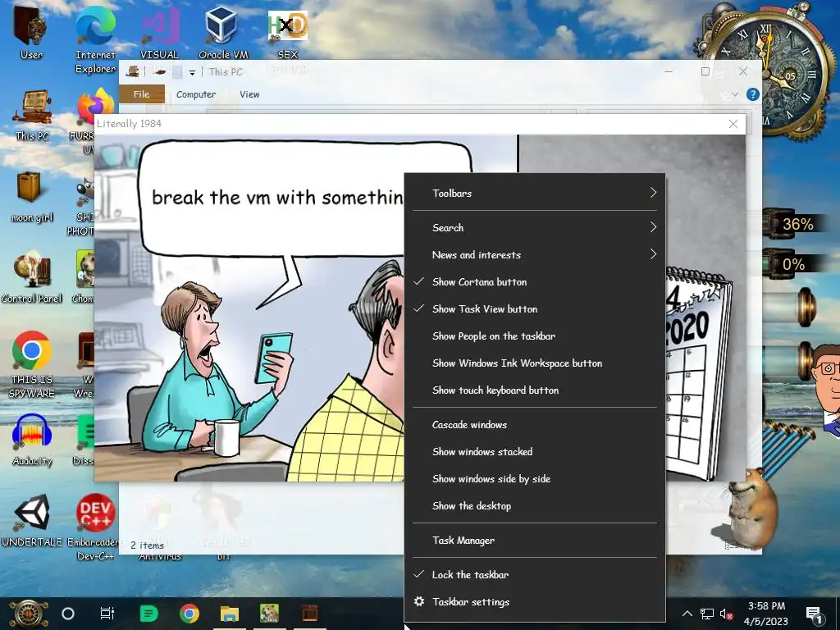Launch the Unity shortcut labeled UNDERTALE

[x=32, y=519]
